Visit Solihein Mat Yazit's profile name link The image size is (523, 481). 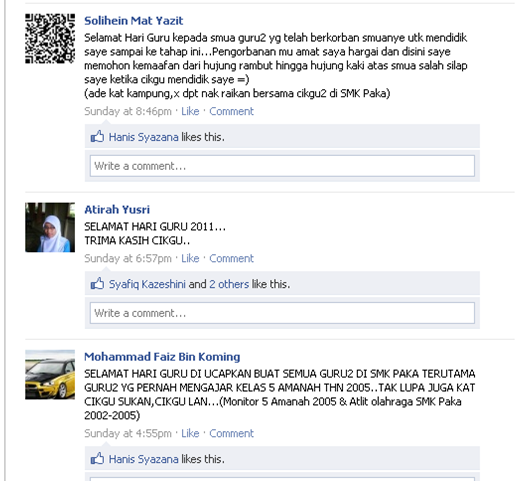coord(133,21)
